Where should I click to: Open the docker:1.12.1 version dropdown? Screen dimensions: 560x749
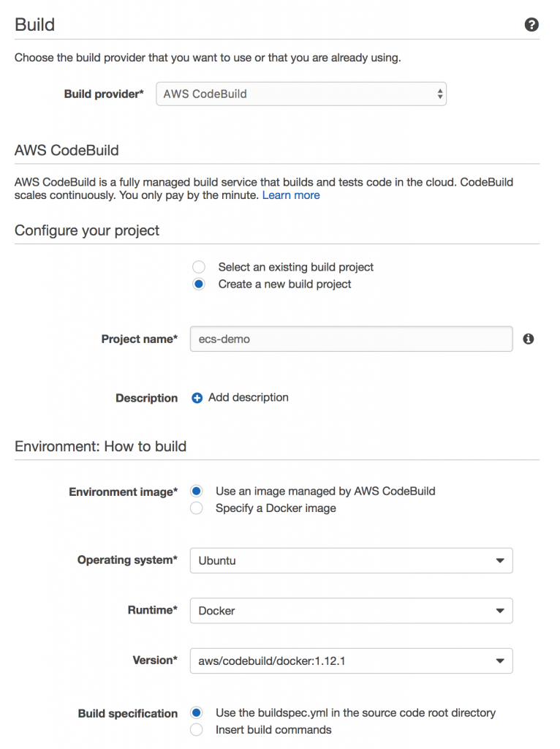(352, 661)
